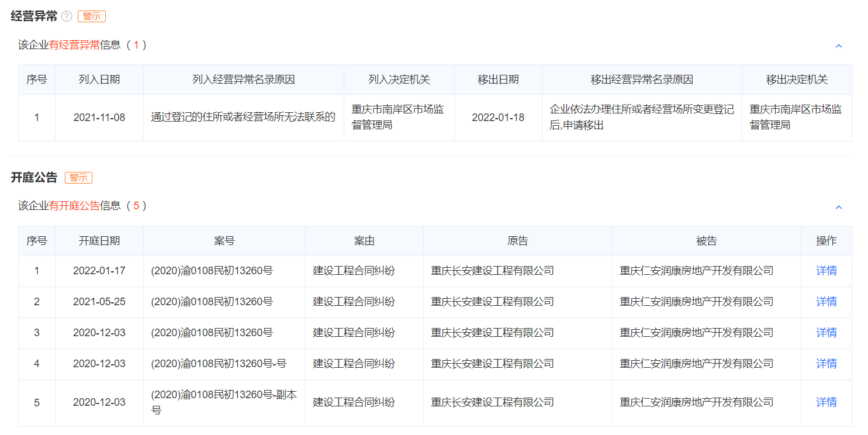Click the help question mark beside 经营异常
Screen dimensions: 868x435
67,16
